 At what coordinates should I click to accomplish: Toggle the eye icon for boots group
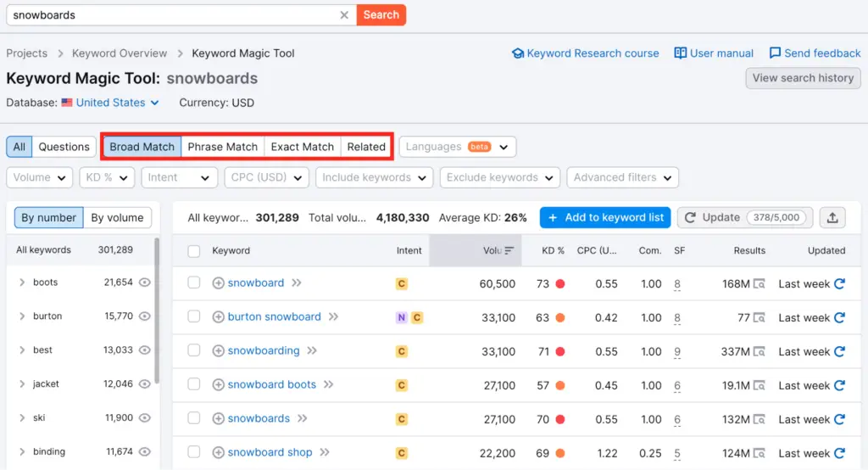point(144,283)
